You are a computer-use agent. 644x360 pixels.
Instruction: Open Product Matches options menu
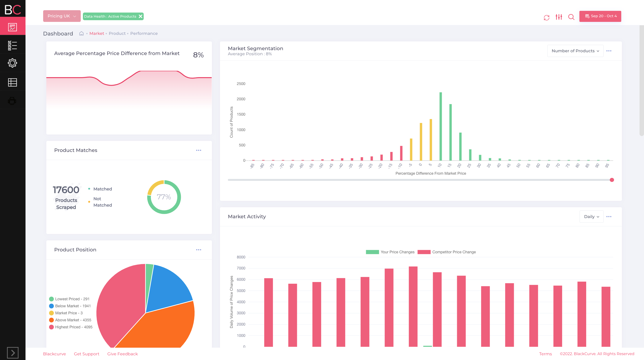coord(199,150)
